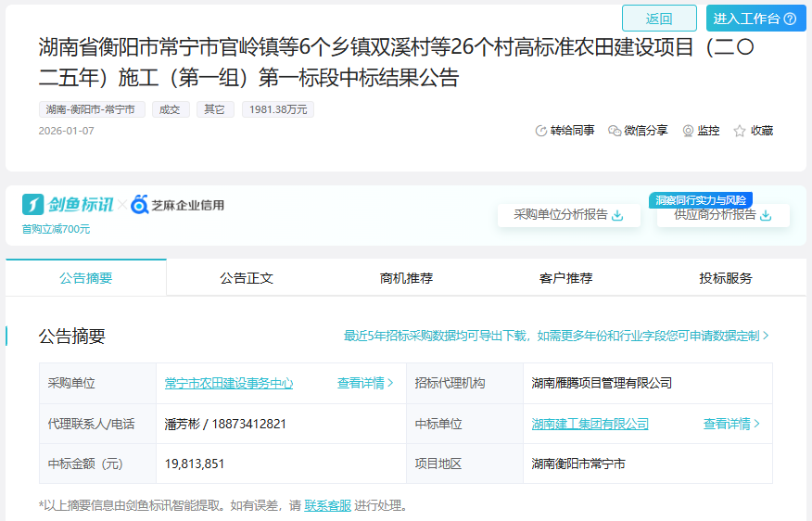Expand 查看详情 for 采购单位
The width and height of the screenshot is (812, 521).
365,383
